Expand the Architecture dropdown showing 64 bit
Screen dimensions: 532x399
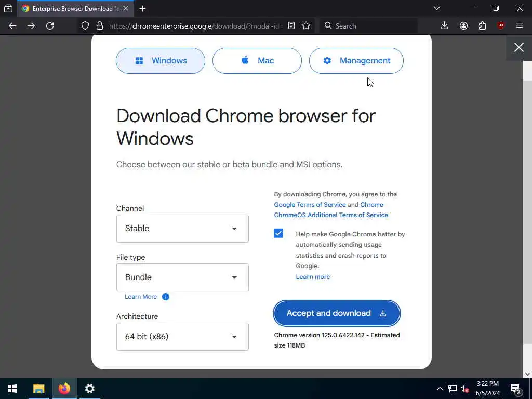pyautogui.click(x=182, y=337)
